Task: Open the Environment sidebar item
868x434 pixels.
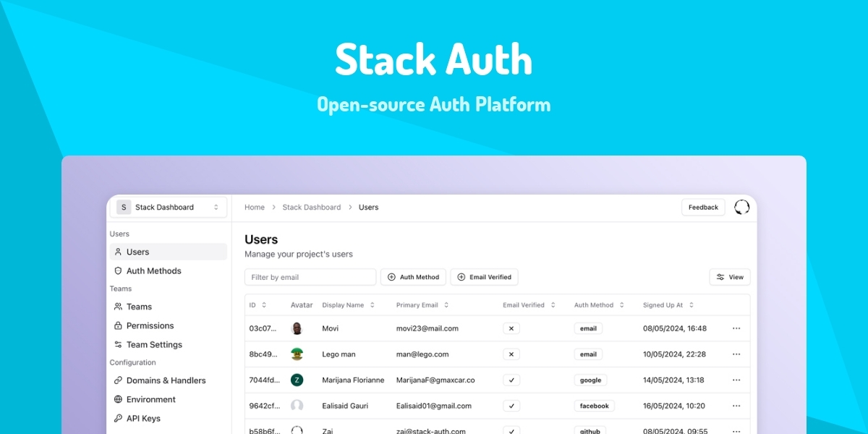Action: coord(168,399)
